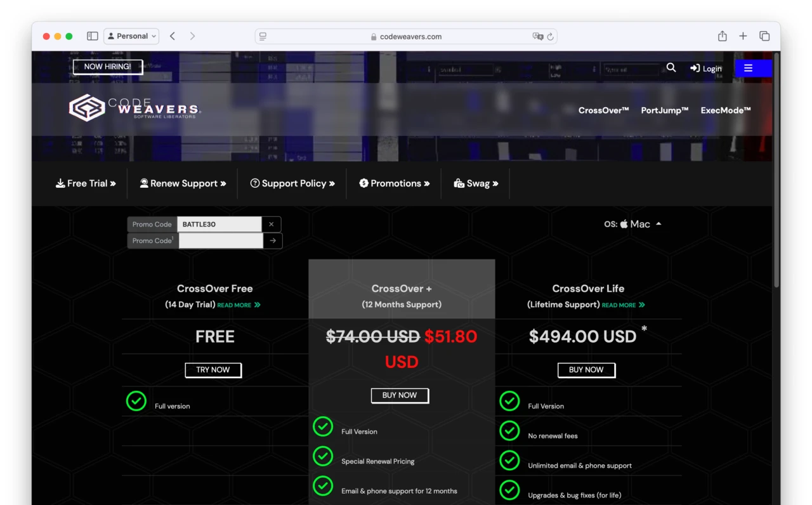Viewport: 812px width, 505px height.
Task: Click the NOW HIRING! button
Action: click(108, 67)
